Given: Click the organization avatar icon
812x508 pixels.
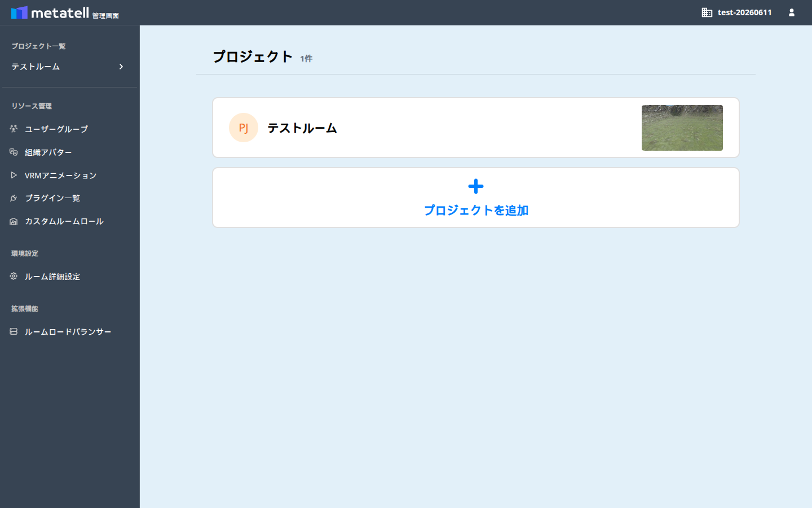Looking at the screenshot, I should click(x=14, y=152).
